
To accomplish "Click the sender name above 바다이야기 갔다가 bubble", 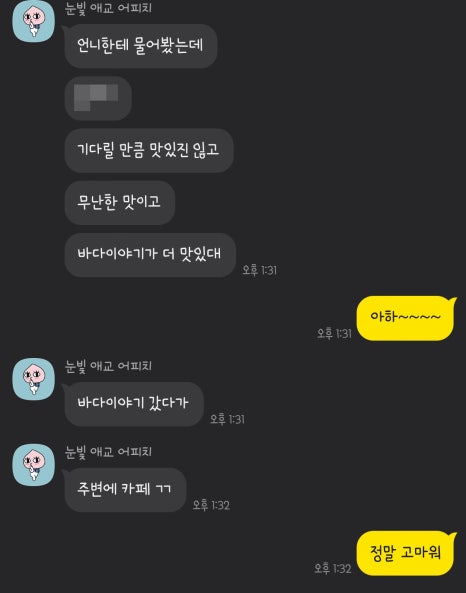I will 109,366.
